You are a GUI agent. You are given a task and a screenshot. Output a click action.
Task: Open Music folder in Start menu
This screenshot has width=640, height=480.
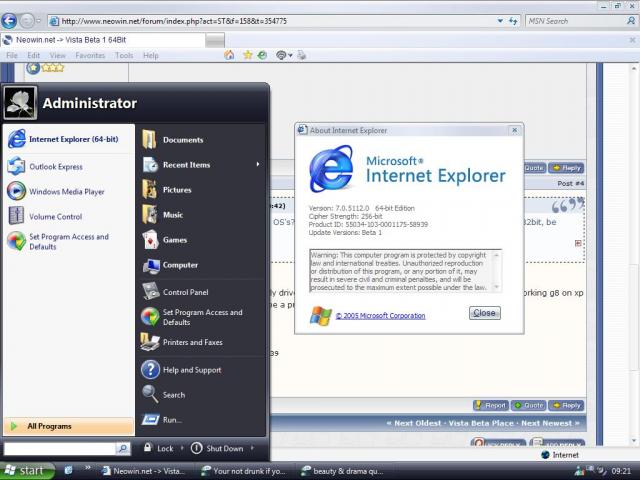(x=201, y=215)
